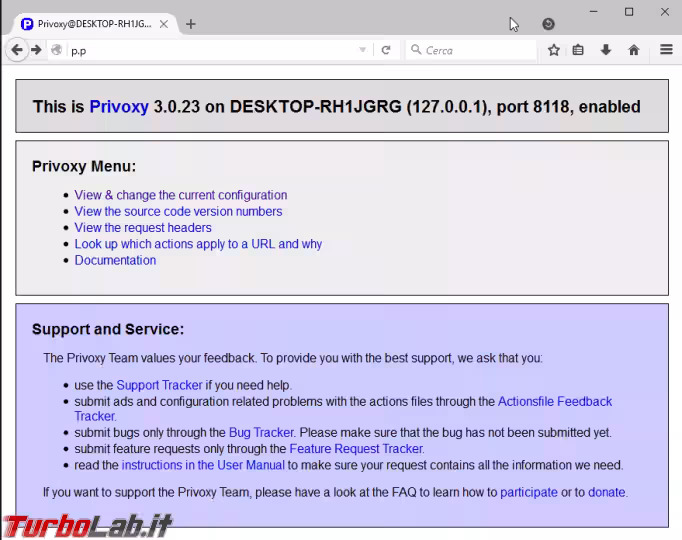Viewport: 682px width, 540px height.
Task: Click the Support and Service: heading
Action: 108,329
